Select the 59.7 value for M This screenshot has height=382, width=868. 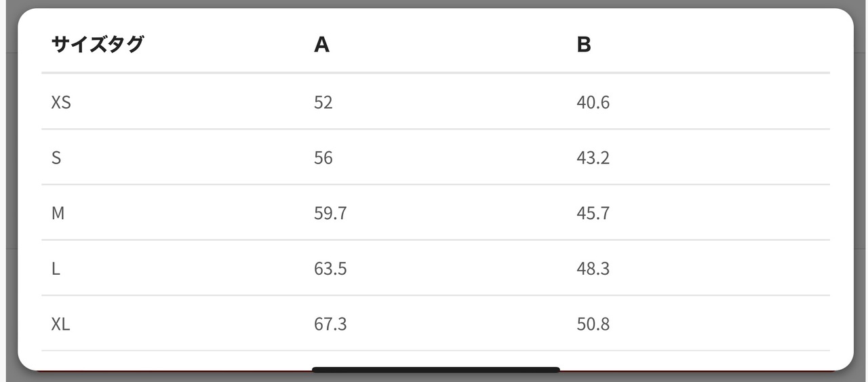[330, 213]
